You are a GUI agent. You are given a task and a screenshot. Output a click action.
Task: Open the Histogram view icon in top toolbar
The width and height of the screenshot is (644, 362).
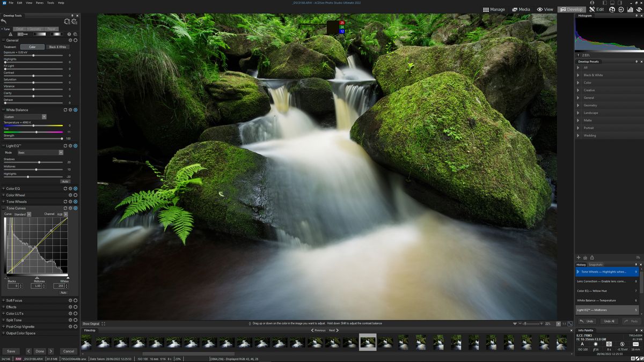point(630,10)
